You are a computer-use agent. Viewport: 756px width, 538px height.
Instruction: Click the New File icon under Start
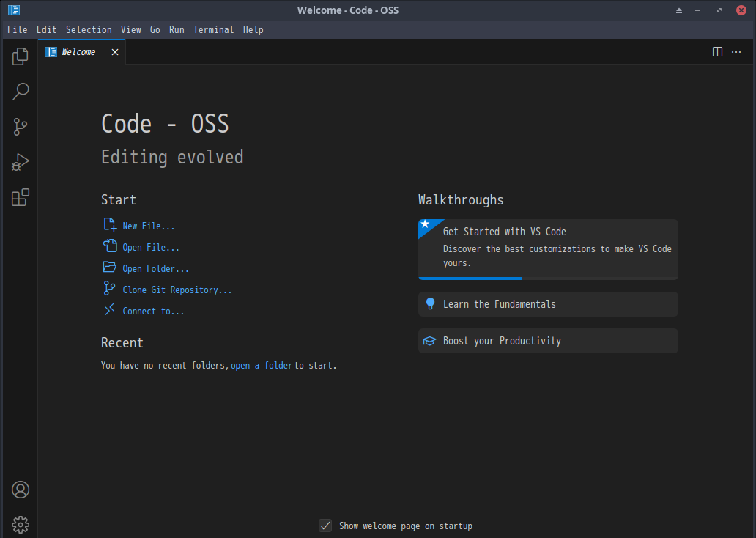point(110,224)
